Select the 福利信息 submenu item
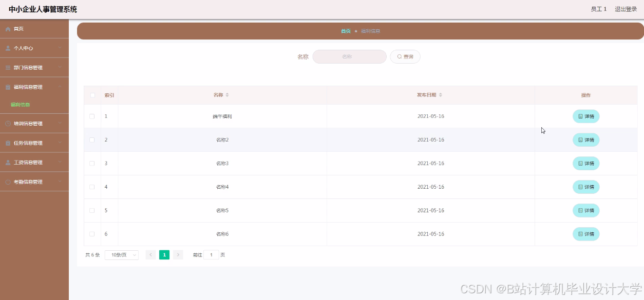 (x=21, y=105)
